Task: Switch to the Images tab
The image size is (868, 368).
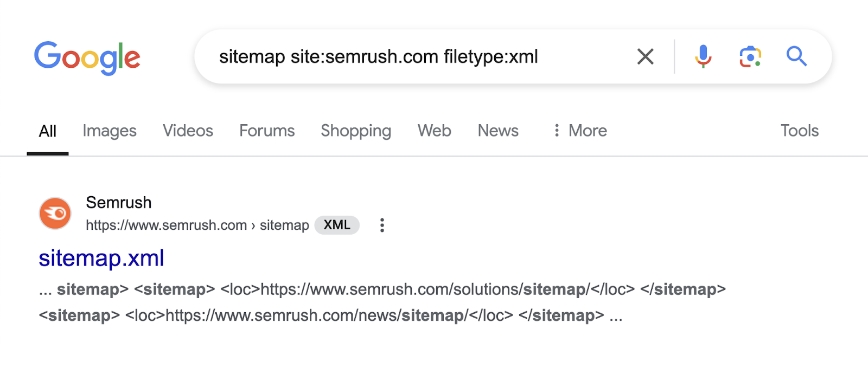Action: click(109, 131)
